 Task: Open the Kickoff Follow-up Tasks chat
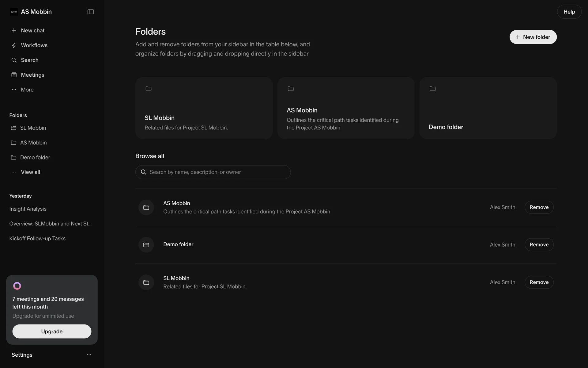37,239
